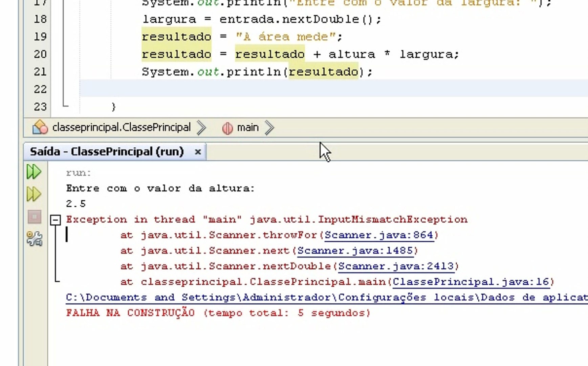The height and width of the screenshot is (366, 588).
Task: Click line number 19 in the gutter
Action: coord(40,37)
